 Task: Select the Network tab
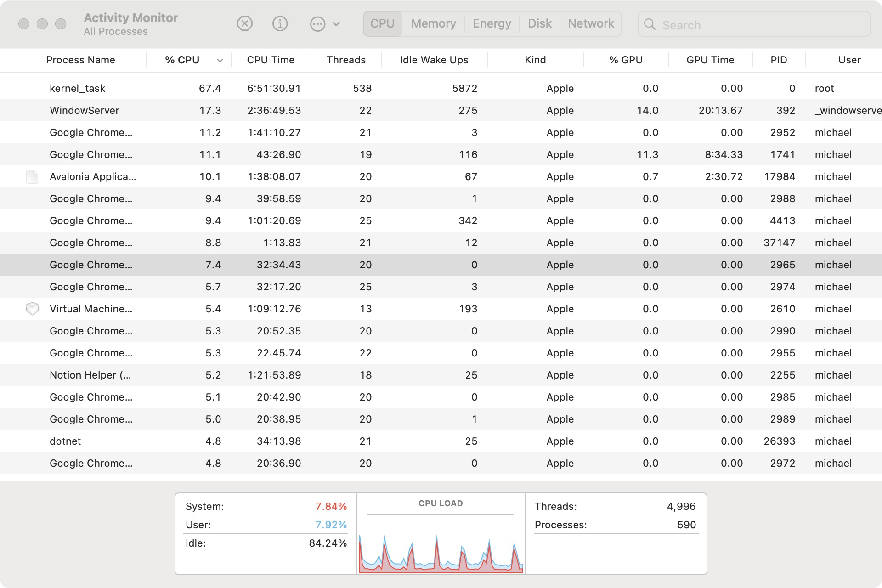(591, 23)
